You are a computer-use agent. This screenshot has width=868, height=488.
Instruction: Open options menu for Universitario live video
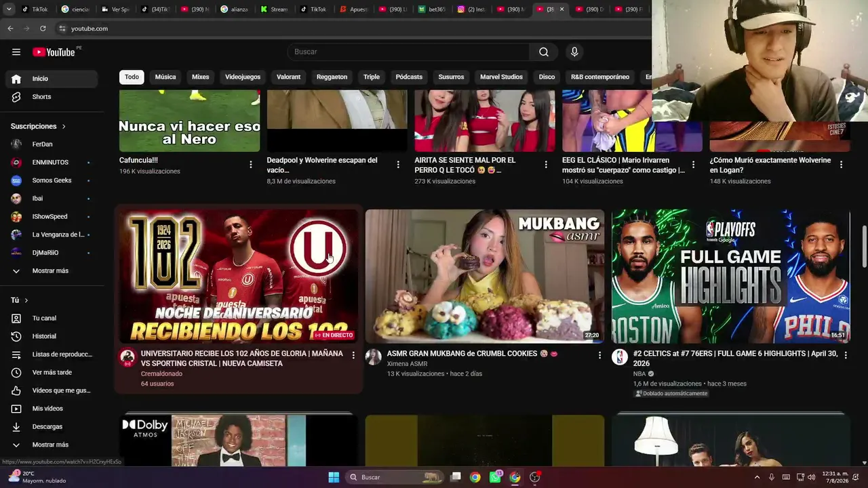click(353, 355)
